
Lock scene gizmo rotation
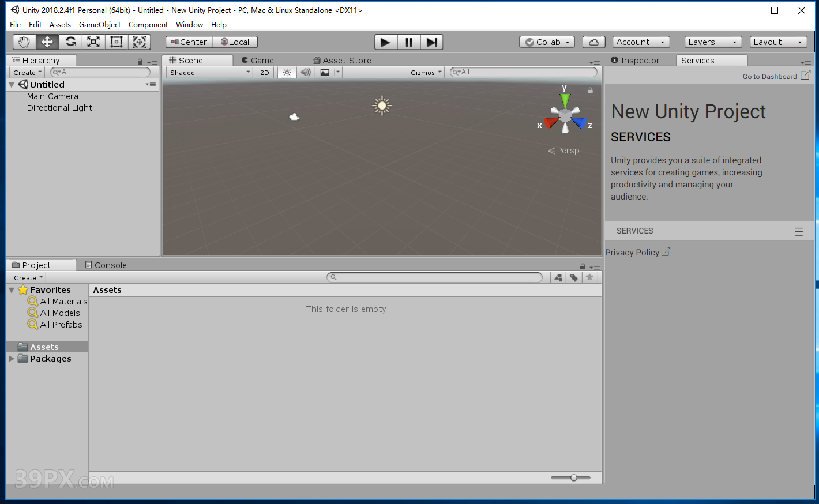[x=590, y=91]
